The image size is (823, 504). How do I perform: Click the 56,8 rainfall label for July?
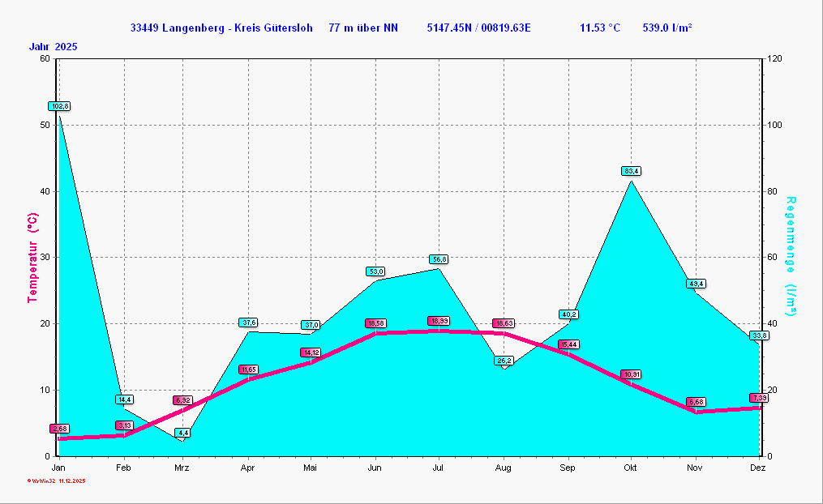point(439,259)
